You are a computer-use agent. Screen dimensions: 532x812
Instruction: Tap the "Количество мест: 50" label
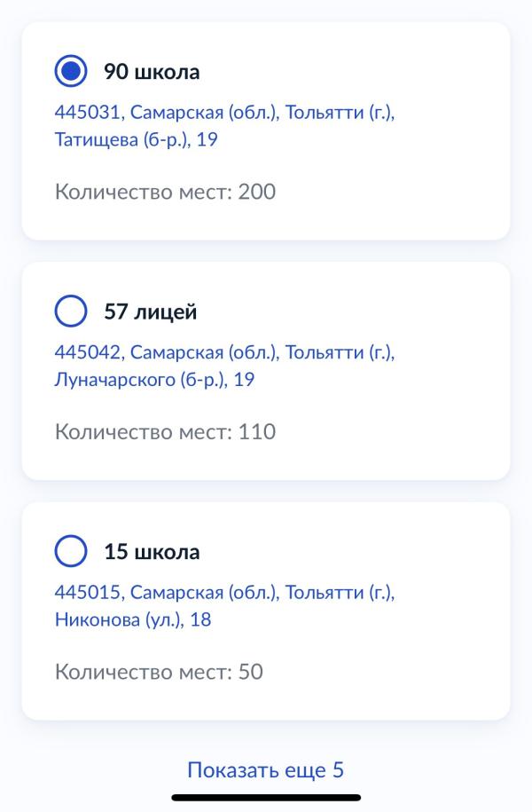159,672
